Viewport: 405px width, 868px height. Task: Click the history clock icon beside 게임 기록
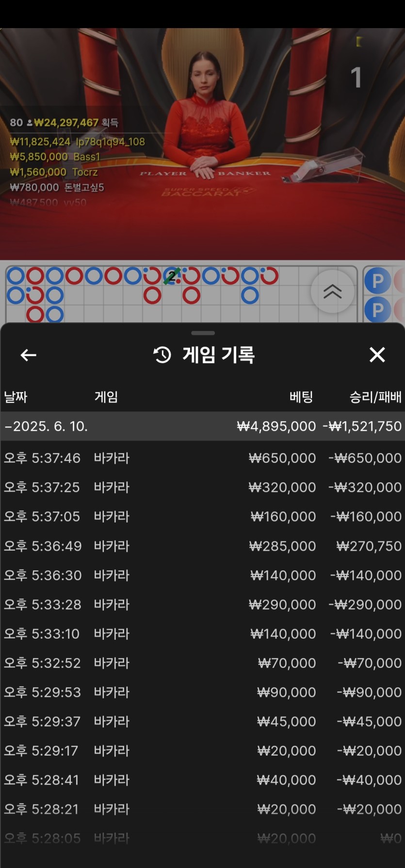[162, 355]
